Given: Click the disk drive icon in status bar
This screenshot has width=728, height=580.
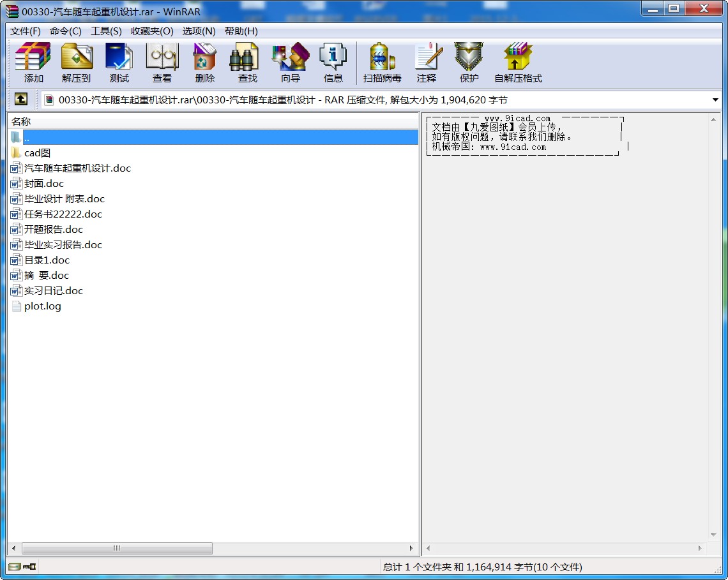Looking at the screenshot, I should pos(15,567).
